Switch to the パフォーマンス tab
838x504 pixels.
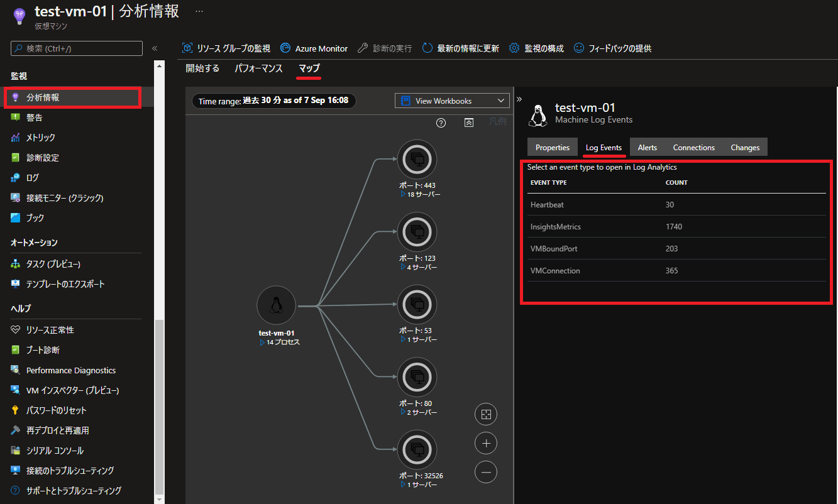click(x=259, y=68)
